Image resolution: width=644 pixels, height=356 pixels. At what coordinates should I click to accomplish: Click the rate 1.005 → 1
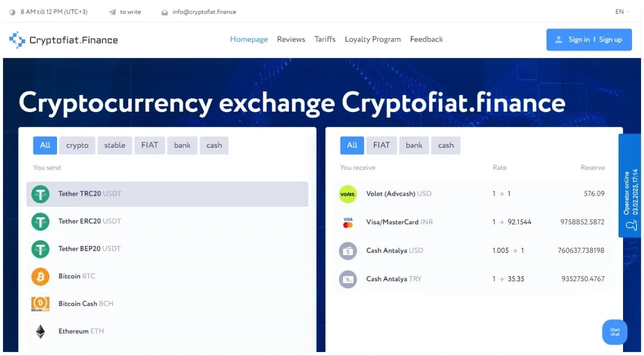tap(508, 250)
